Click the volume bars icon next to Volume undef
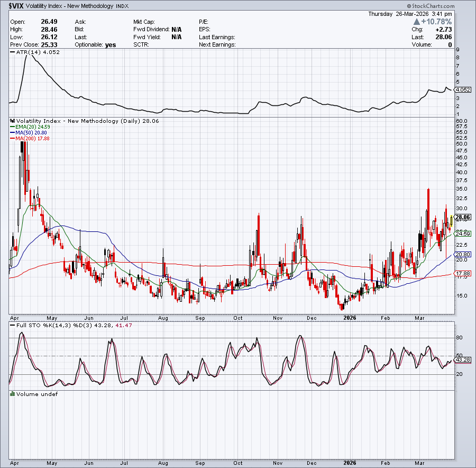 pyautogui.click(x=13, y=394)
